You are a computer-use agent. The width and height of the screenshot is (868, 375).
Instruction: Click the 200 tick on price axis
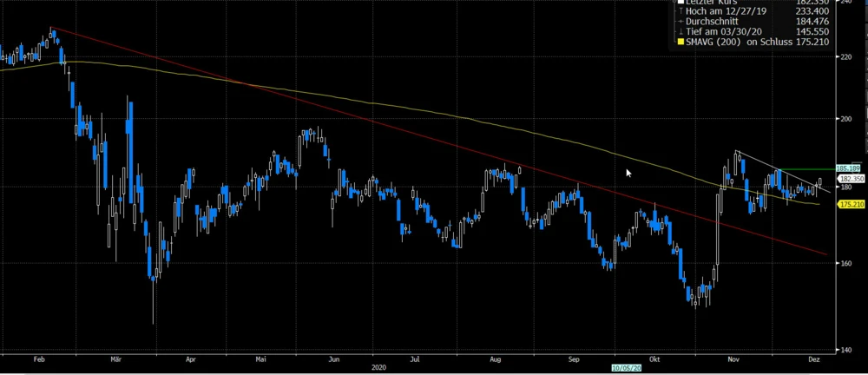[x=842, y=119]
